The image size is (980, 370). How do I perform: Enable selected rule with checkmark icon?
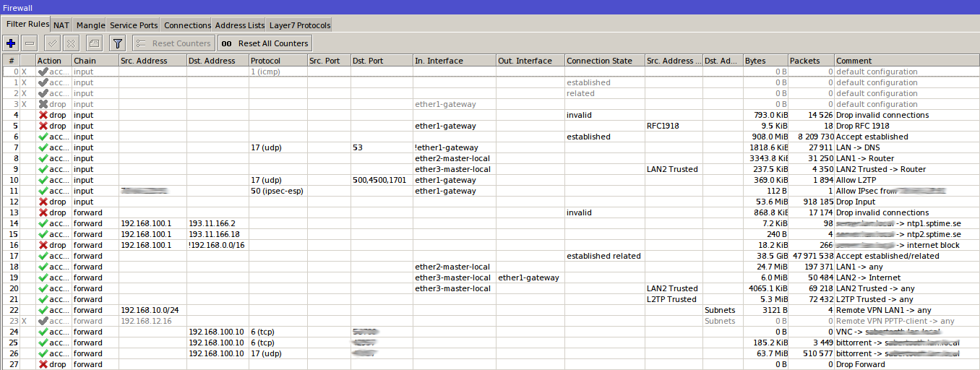point(52,43)
